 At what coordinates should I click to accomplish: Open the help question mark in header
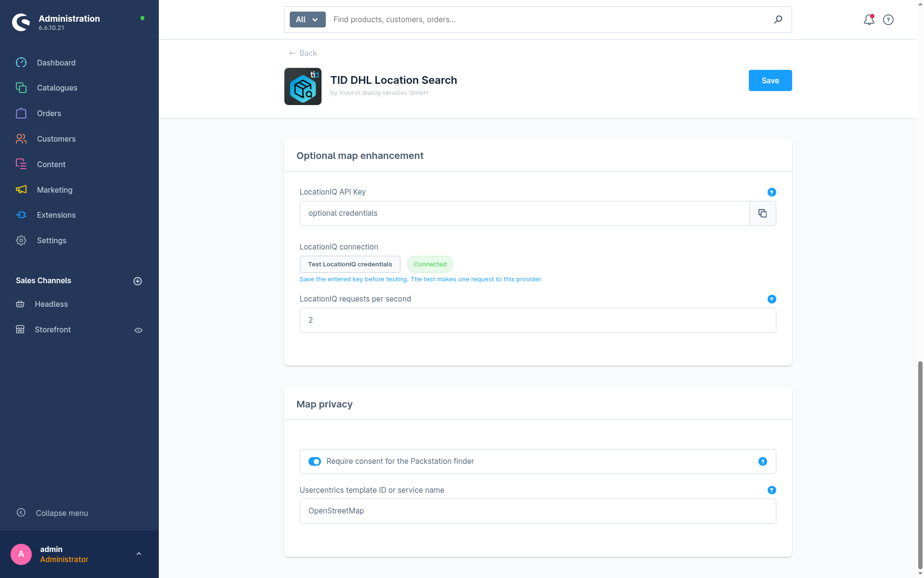pos(888,20)
